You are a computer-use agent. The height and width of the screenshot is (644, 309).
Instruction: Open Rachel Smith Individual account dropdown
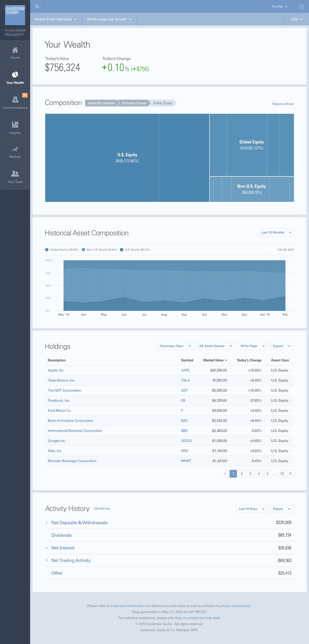pyautogui.click(x=56, y=19)
